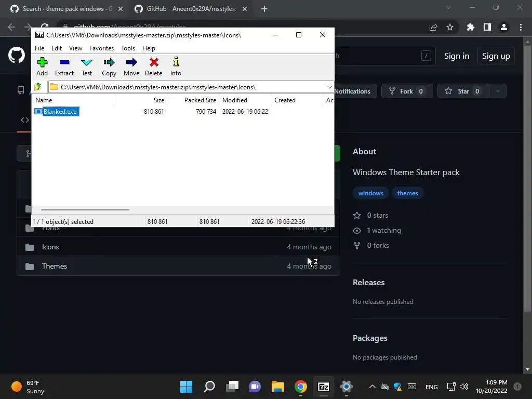Click the Windows Start button

tap(187, 387)
